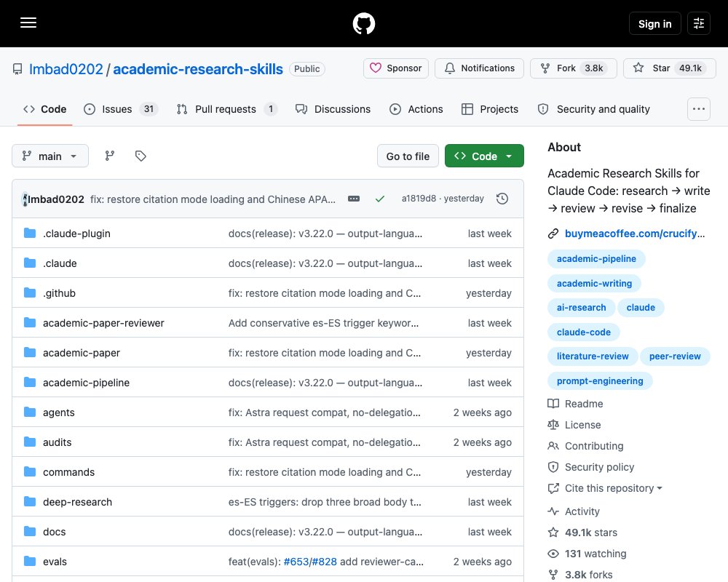Open issue link #653 in evals row

click(x=296, y=562)
